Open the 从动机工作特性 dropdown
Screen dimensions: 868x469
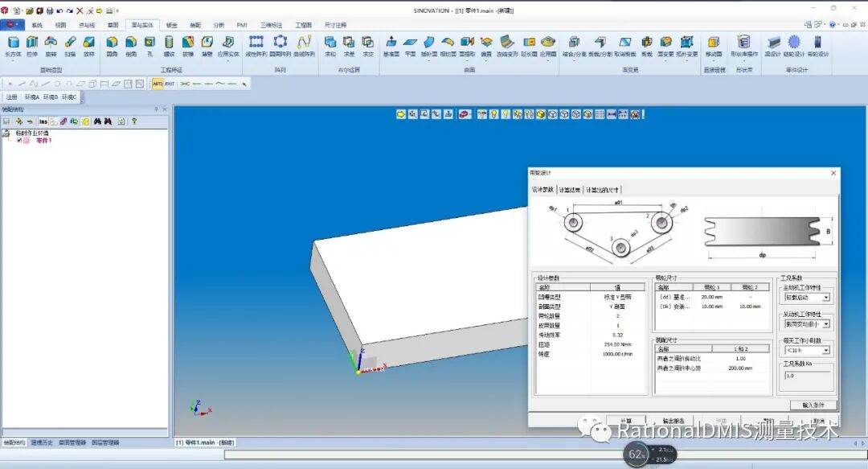click(826, 324)
